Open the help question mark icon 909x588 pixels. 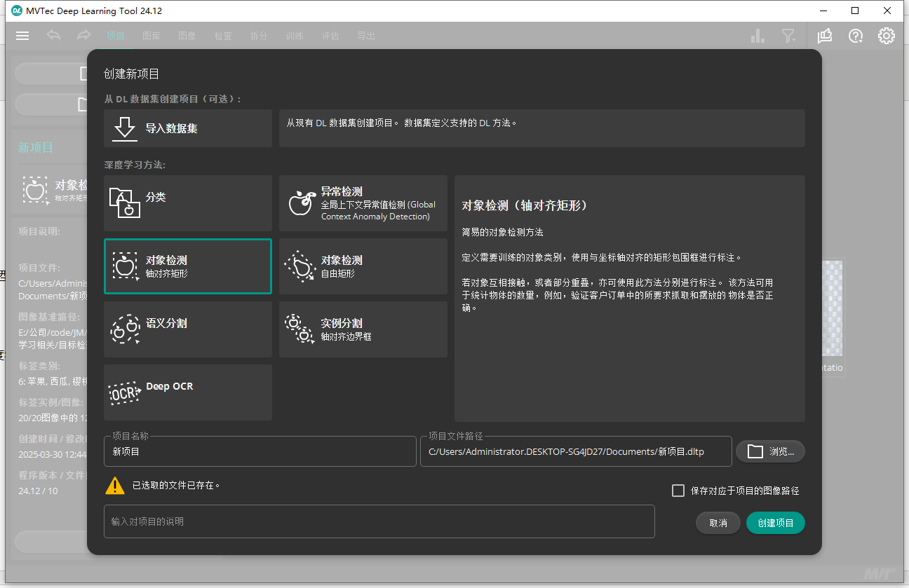[856, 36]
